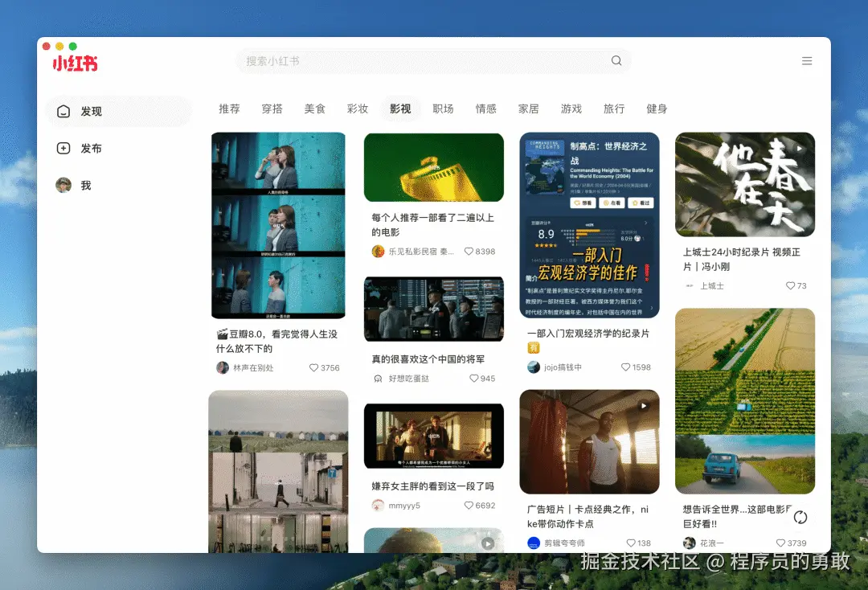Open the hamburger menu at top right

pyautogui.click(x=807, y=60)
